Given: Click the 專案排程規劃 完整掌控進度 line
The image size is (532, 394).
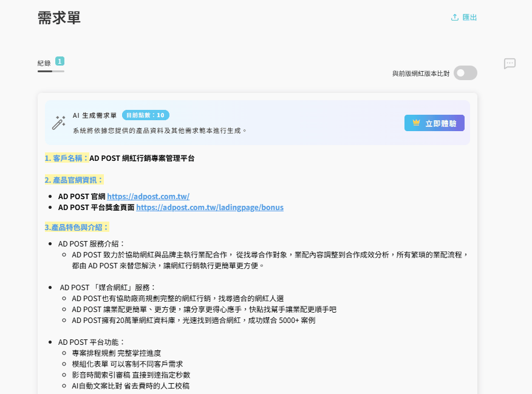Looking at the screenshot, I should pyautogui.click(x=116, y=353).
